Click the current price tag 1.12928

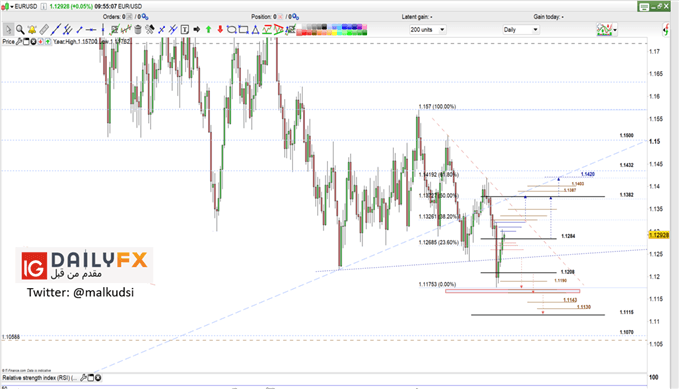coord(659,235)
